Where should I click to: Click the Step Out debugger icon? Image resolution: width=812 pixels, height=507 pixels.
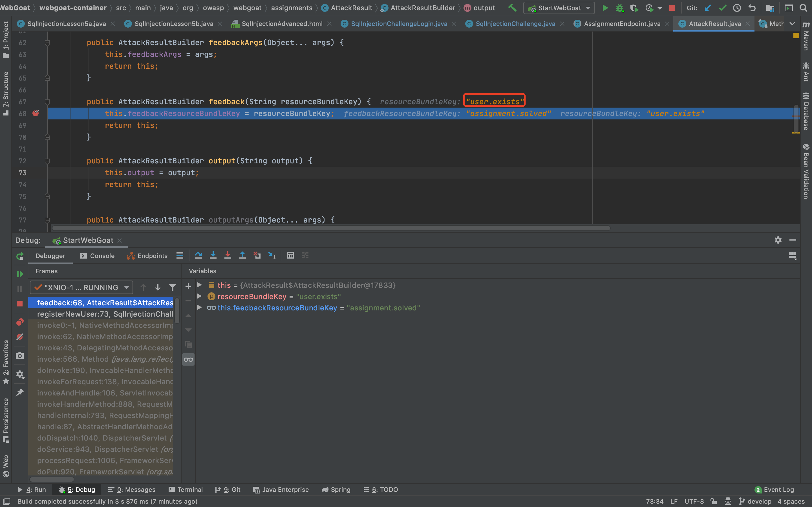(242, 255)
